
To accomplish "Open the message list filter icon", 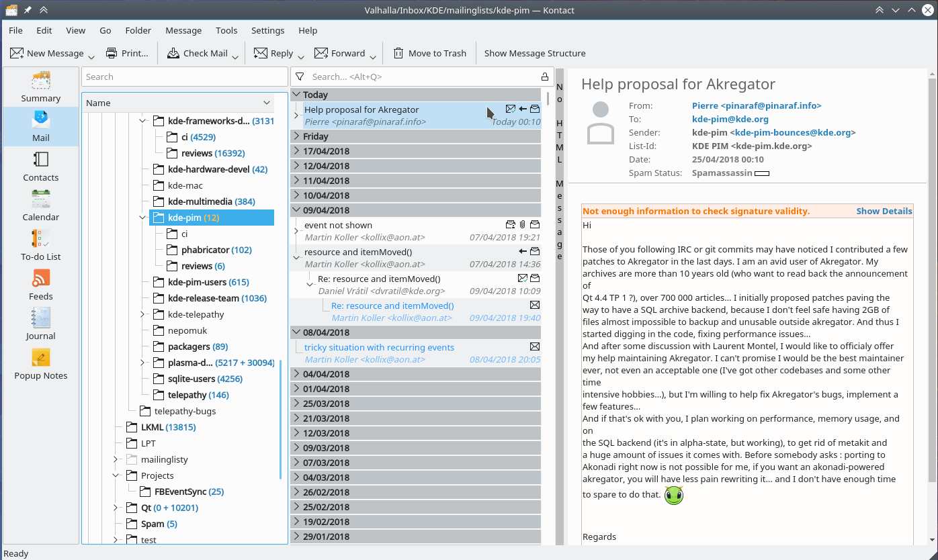I will click(x=300, y=77).
